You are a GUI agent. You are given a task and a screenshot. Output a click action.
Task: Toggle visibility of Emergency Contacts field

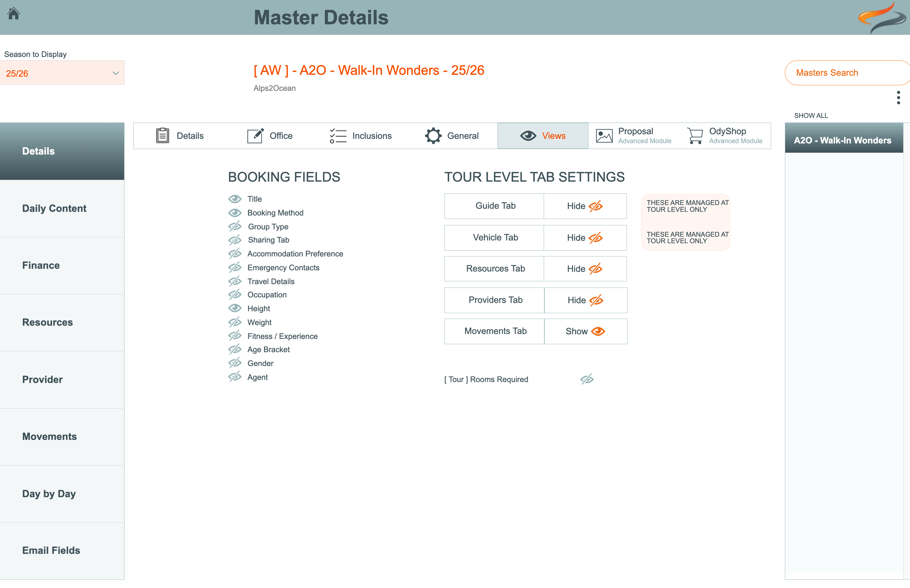coord(235,267)
